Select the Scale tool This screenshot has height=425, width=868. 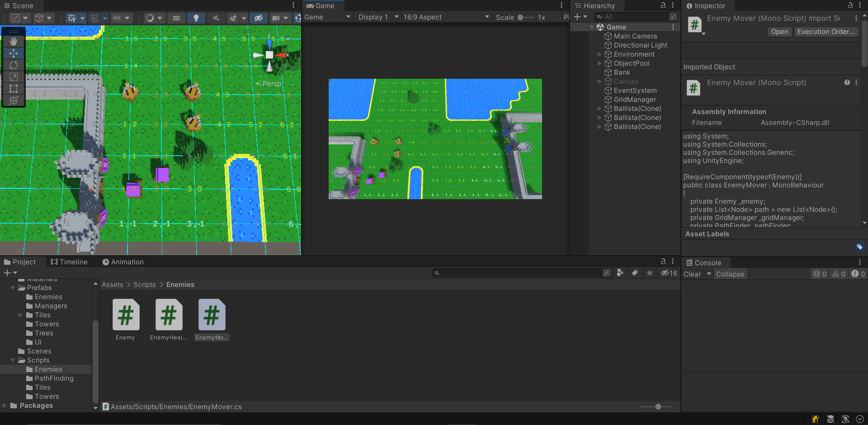[14, 76]
